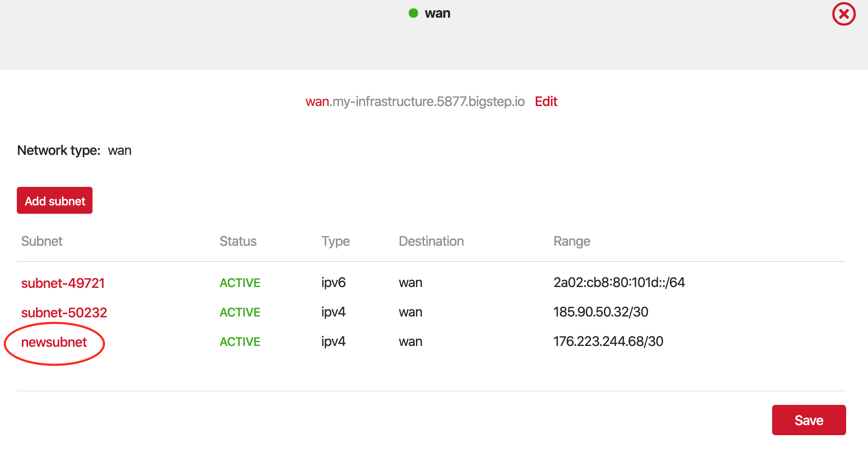868x452 pixels.
Task: Save the network changes
Action: click(809, 420)
